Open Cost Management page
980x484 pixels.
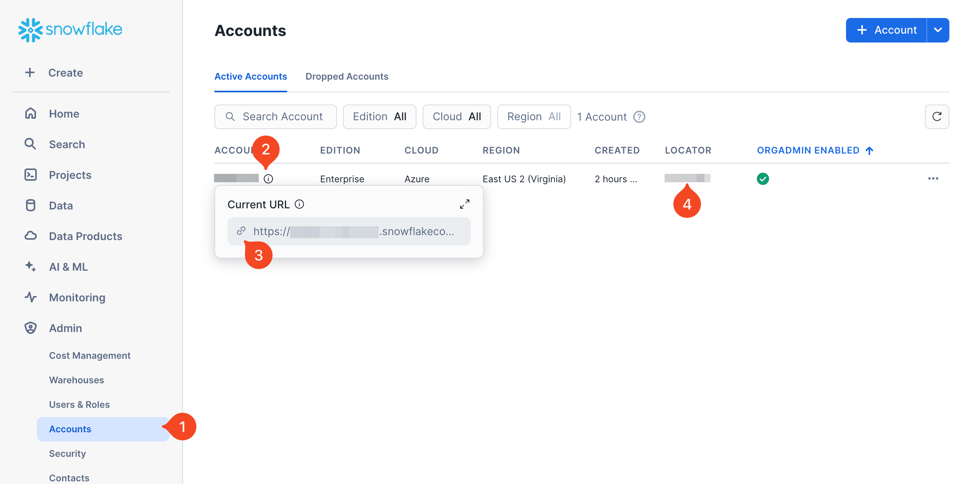click(x=90, y=356)
